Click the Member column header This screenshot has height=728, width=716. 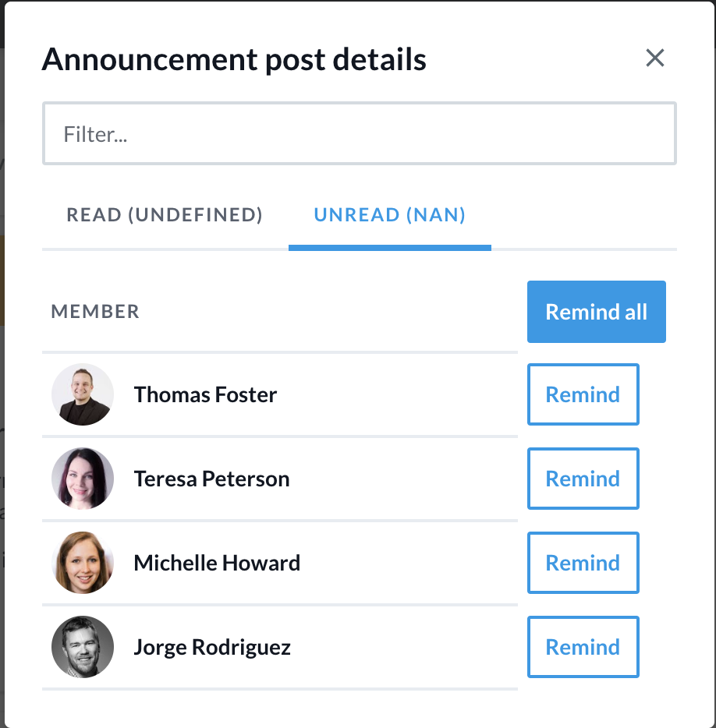(95, 312)
